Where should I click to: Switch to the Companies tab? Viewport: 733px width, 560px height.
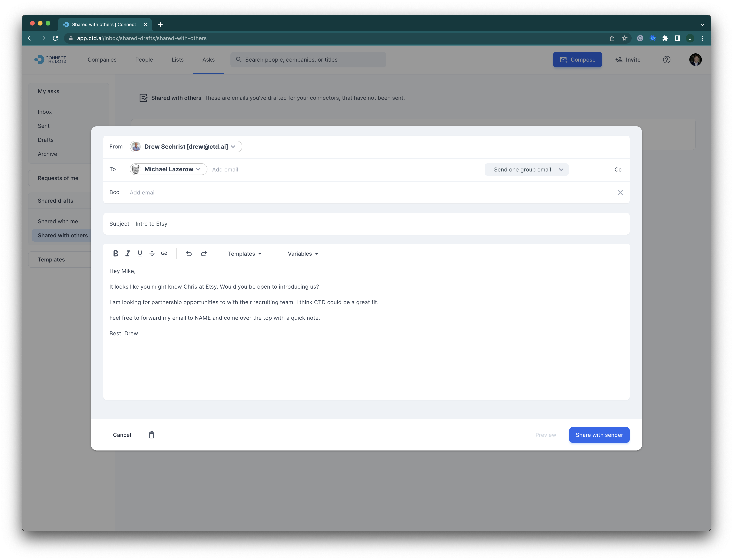[102, 60]
